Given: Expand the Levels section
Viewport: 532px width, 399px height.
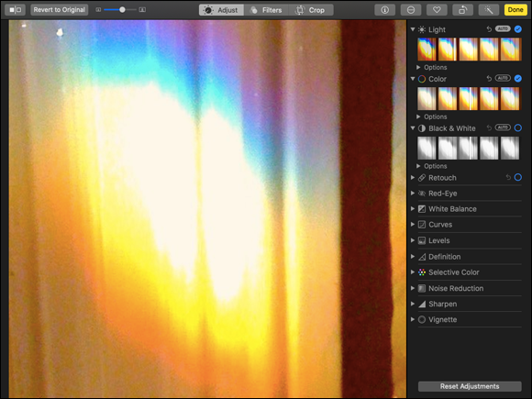Looking at the screenshot, I should [413, 240].
